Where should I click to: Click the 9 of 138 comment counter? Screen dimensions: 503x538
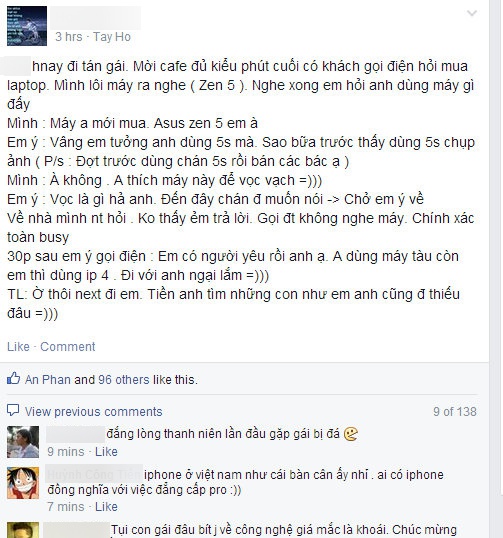click(x=455, y=411)
